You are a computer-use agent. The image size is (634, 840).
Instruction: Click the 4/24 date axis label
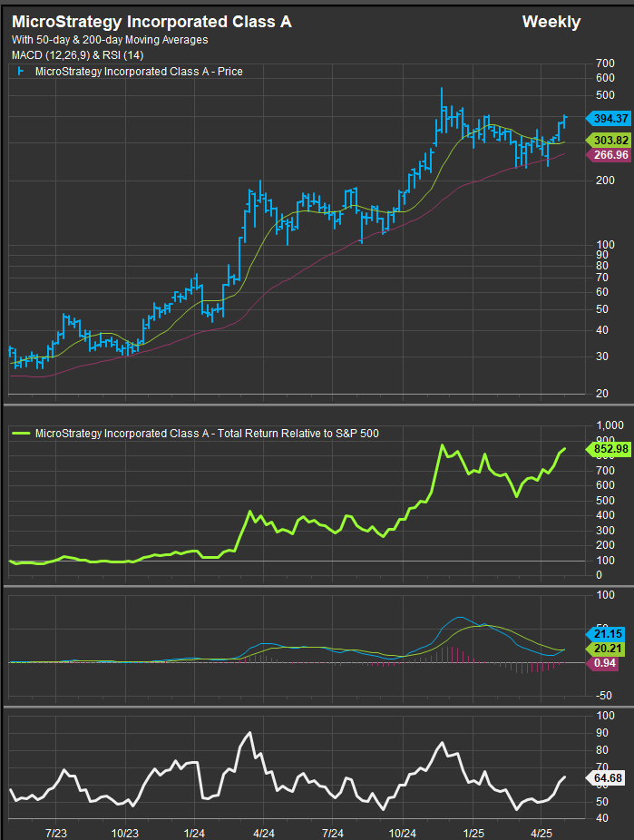point(263,833)
